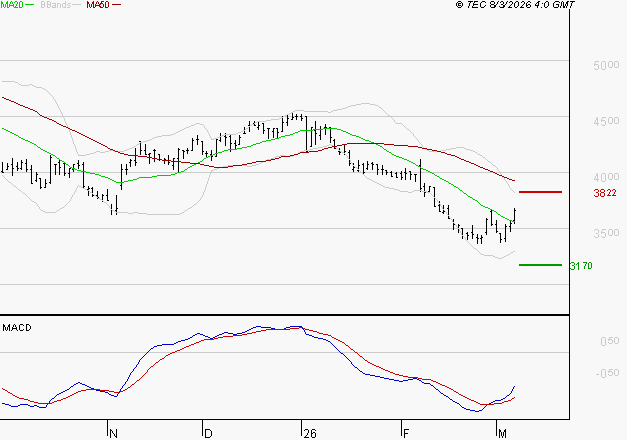Click the D month marker on time axis

pyautogui.click(x=208, y=434)
